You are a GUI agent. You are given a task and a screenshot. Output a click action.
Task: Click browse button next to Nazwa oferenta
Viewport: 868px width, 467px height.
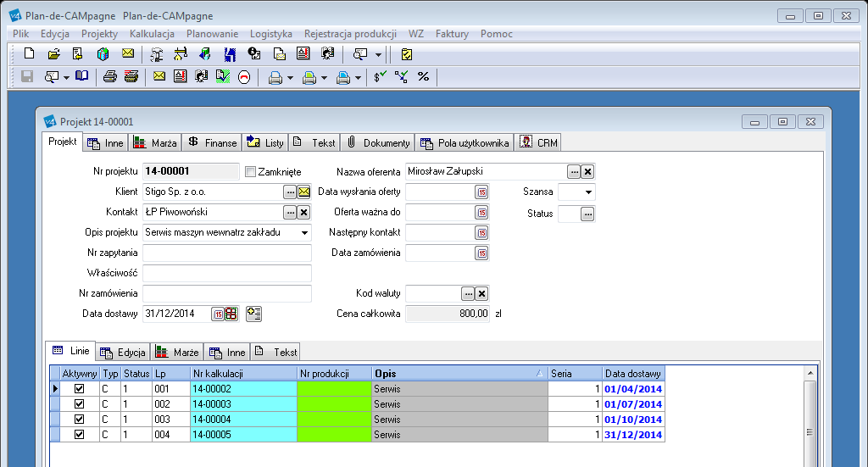pyautogui.click(x=574, y=172)
